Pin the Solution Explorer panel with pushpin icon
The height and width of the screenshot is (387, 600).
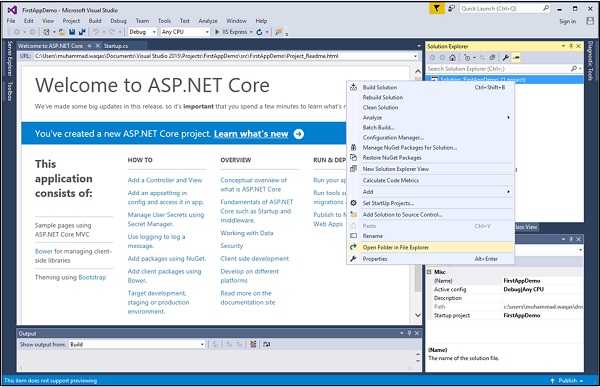point(571,46)
